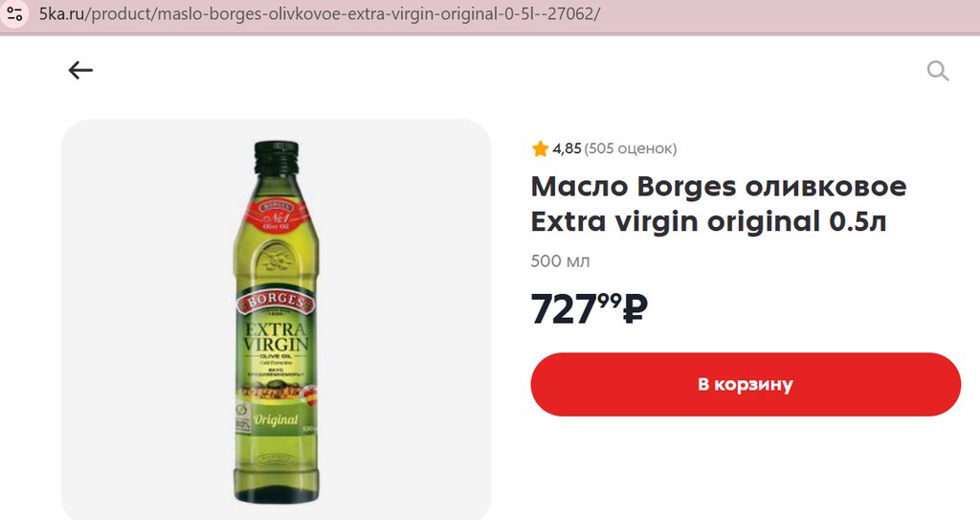Click the Original label on bottle bottom
The height and width of the screenshot is (520, 980).
(276, 419)
